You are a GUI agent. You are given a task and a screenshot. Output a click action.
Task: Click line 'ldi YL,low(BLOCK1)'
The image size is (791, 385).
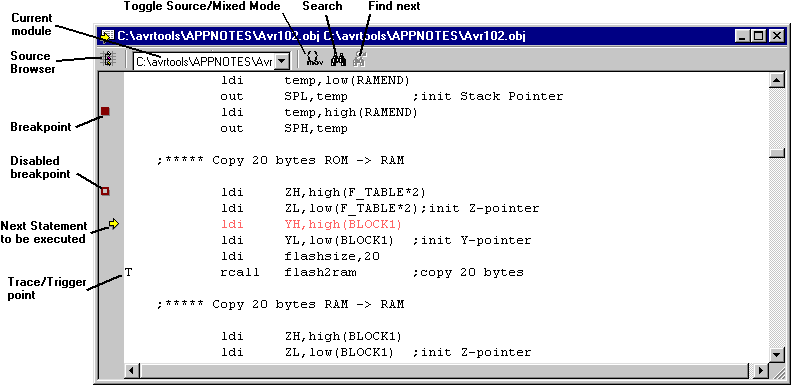pos(307,241)
